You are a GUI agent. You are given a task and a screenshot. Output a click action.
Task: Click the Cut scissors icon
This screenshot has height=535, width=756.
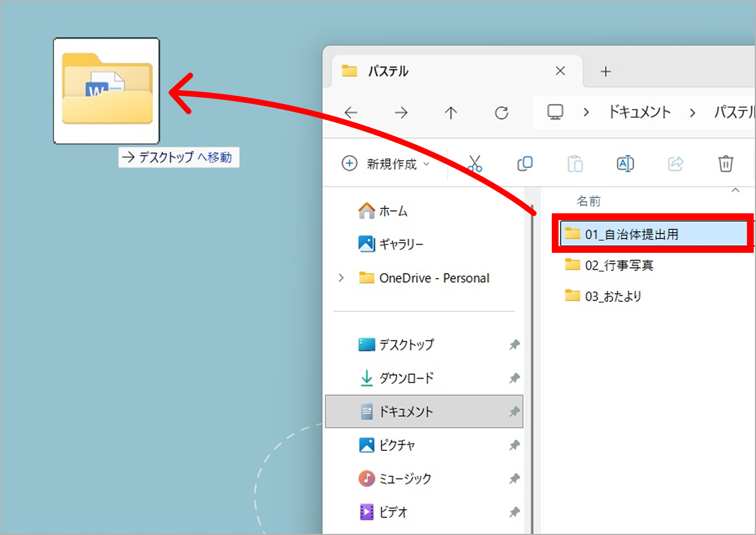coord(475,164)
